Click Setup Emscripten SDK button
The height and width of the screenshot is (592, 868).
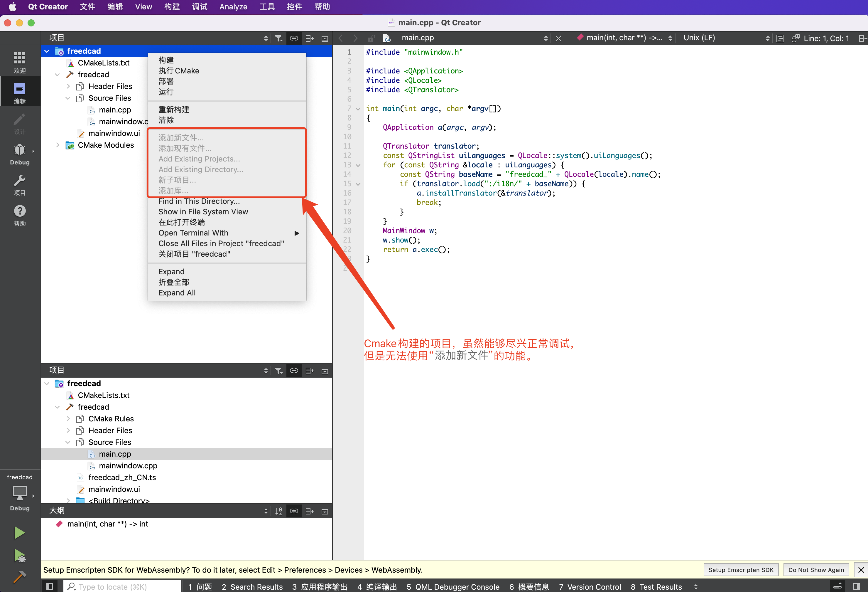pos(741,570)
